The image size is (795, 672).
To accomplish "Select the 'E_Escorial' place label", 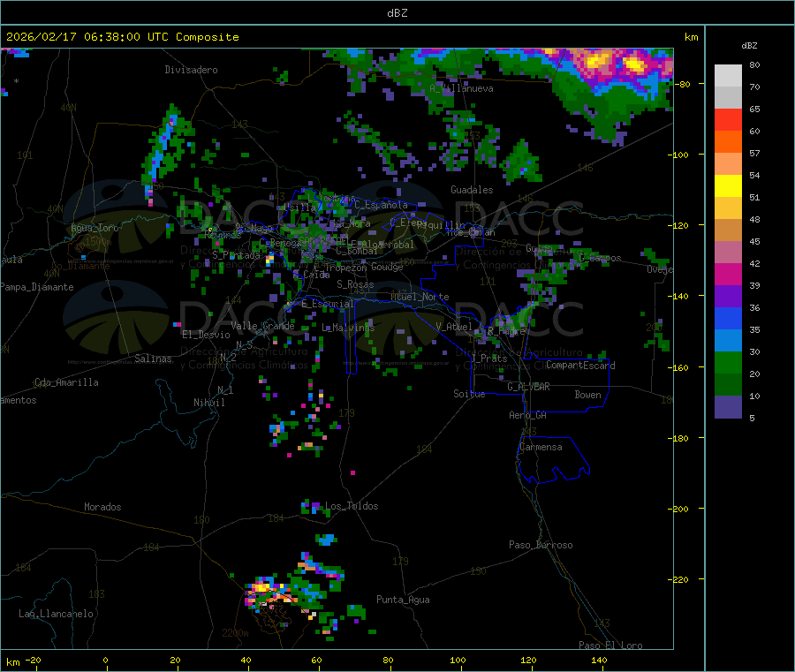I will pos(328,304).
